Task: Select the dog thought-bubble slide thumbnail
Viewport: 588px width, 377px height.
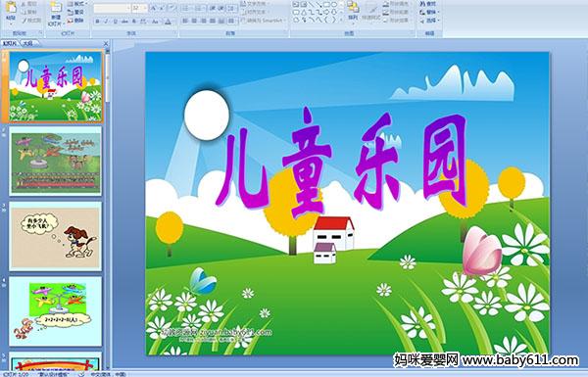Action: [x=56, y=236]
